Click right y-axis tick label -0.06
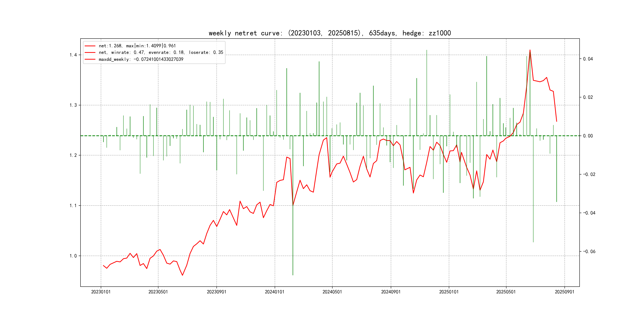 pos(589,251)
